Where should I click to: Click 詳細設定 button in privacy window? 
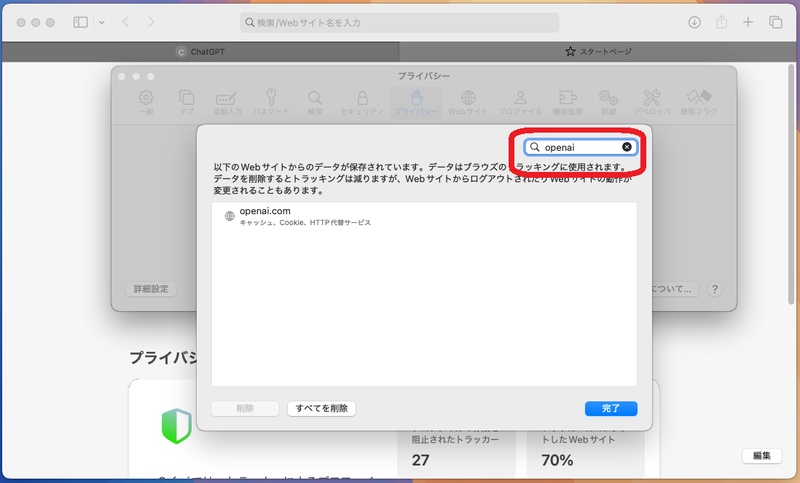click(x=151, y=289)
